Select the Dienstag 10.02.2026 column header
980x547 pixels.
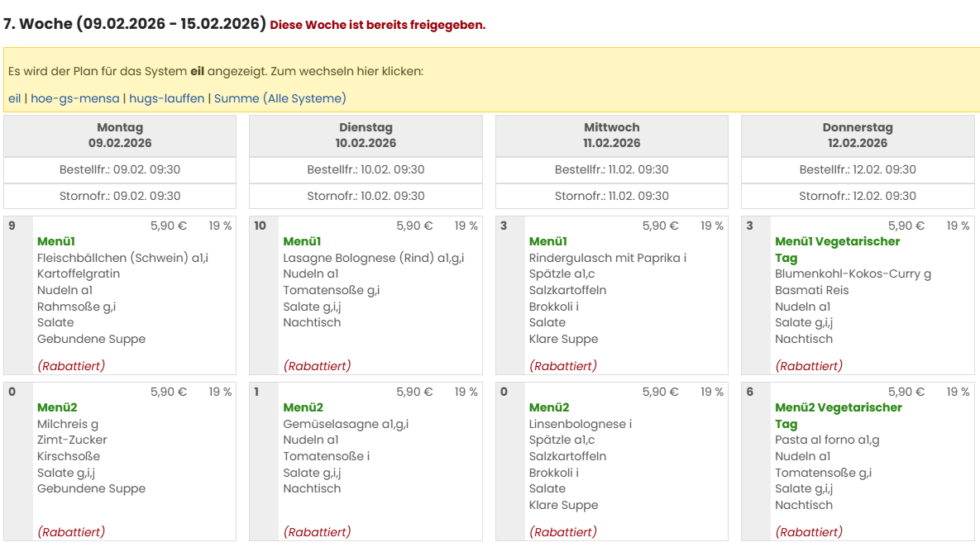click(366, 136)
